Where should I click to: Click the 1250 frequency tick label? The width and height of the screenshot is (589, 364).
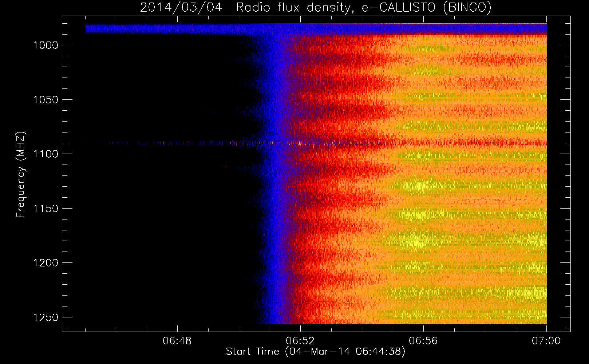pos(46,317)
